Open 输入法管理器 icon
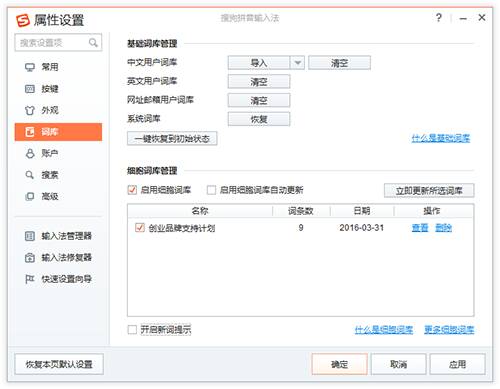This screenshot has height=389, width=500. coord(30,236)
